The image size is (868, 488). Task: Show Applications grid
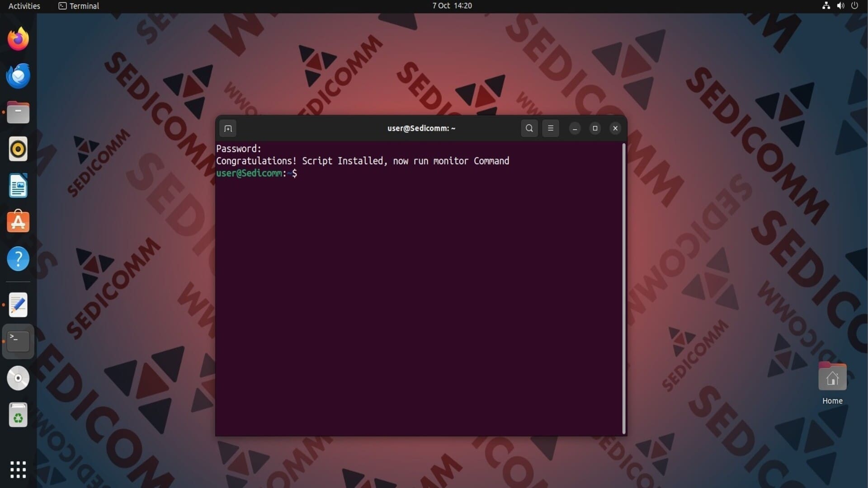(x=18, y=469)
